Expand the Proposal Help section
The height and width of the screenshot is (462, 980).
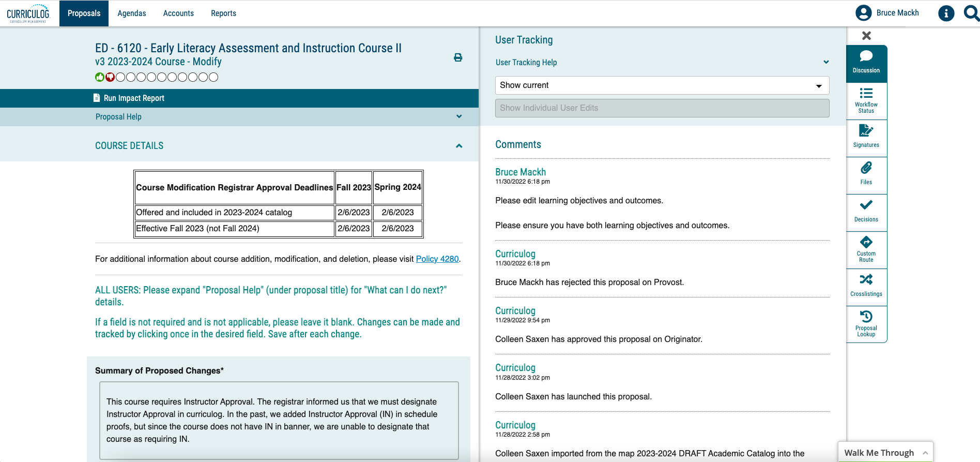(x=459, y=117)
